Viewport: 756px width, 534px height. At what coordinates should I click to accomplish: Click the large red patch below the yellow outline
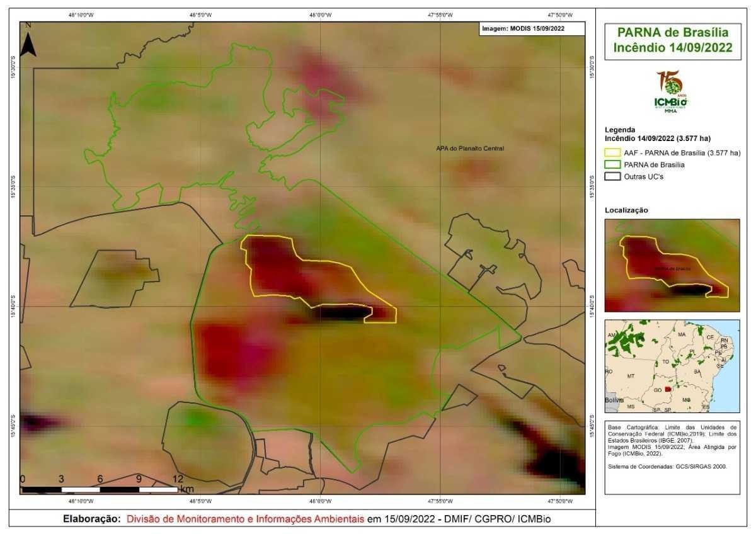point(232,353)
